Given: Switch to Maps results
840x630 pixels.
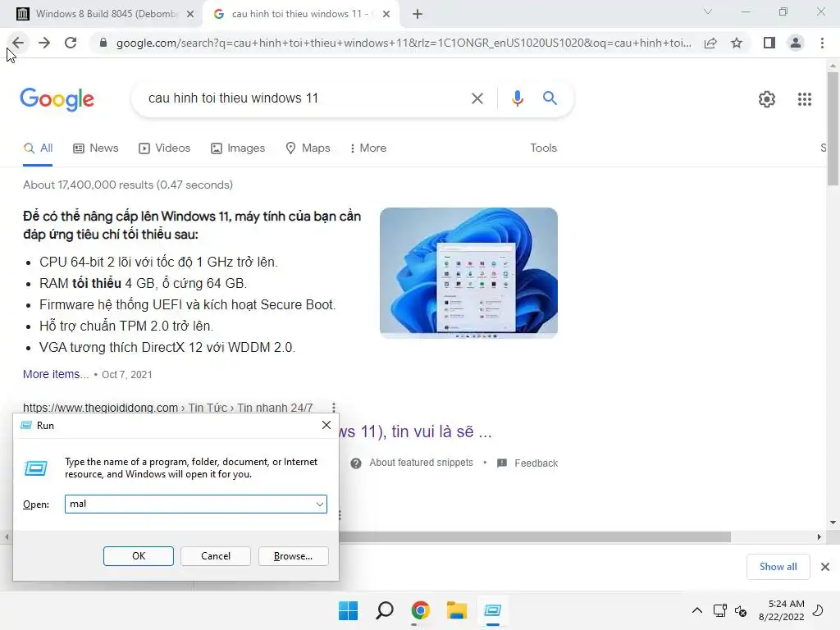Looking at the screenshot, I should point(308,148).
